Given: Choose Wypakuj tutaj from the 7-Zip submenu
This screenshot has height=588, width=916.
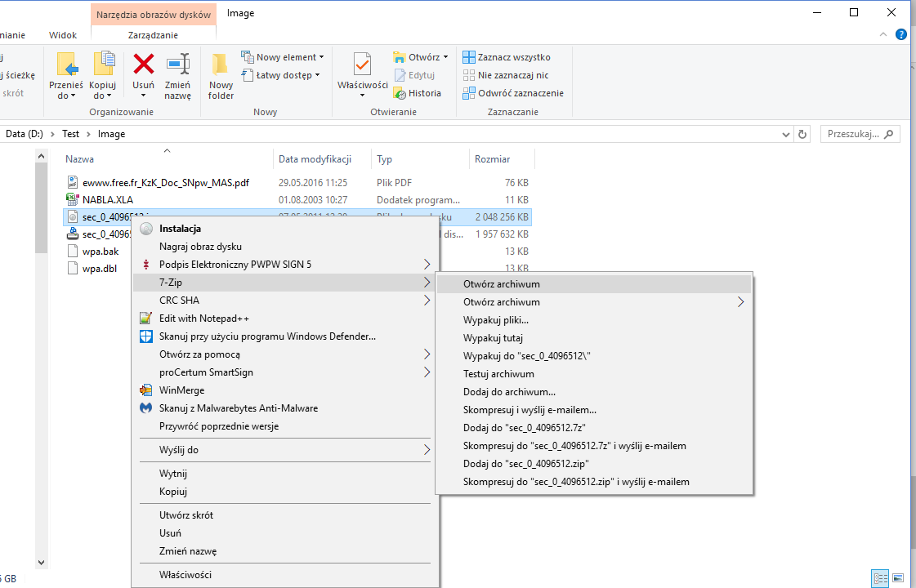Looking at the screenshot, I should 493,338.
